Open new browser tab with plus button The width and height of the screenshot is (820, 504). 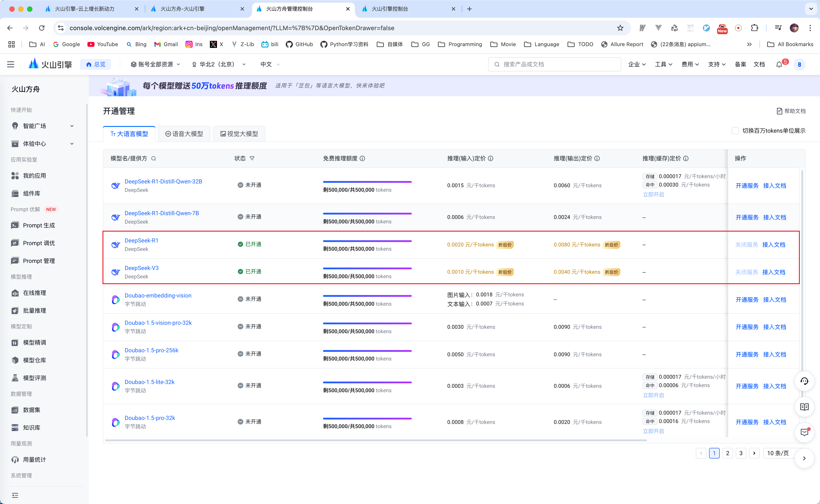pos(469,9)
